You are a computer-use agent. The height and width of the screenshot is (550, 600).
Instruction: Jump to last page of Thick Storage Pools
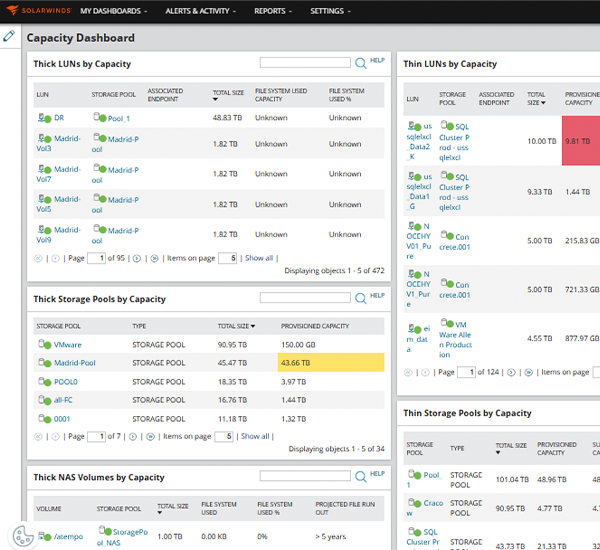pos(150,436)
